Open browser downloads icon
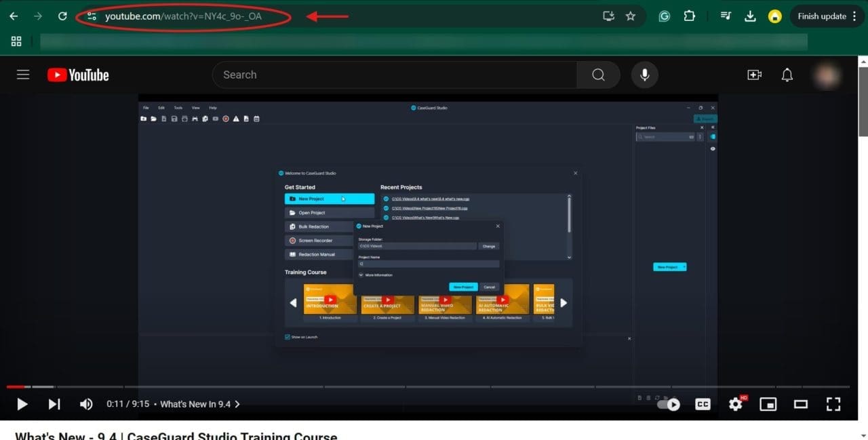 [x=750, y=16]
